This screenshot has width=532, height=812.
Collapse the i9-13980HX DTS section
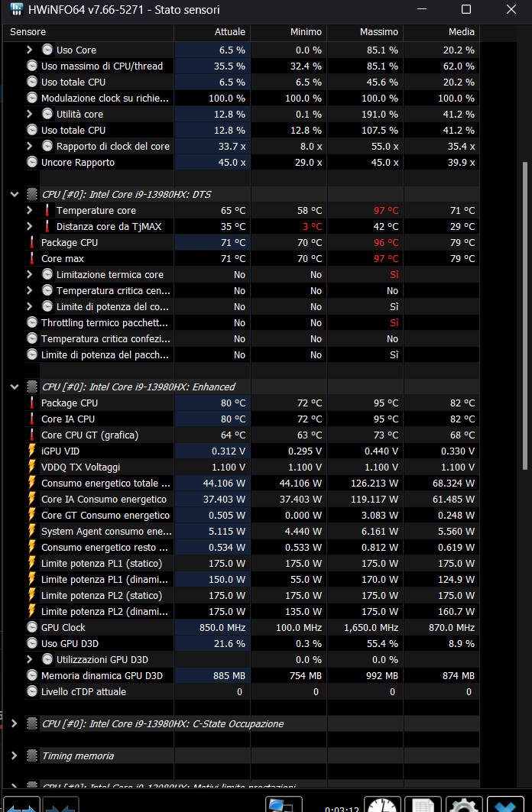(15, 195)
